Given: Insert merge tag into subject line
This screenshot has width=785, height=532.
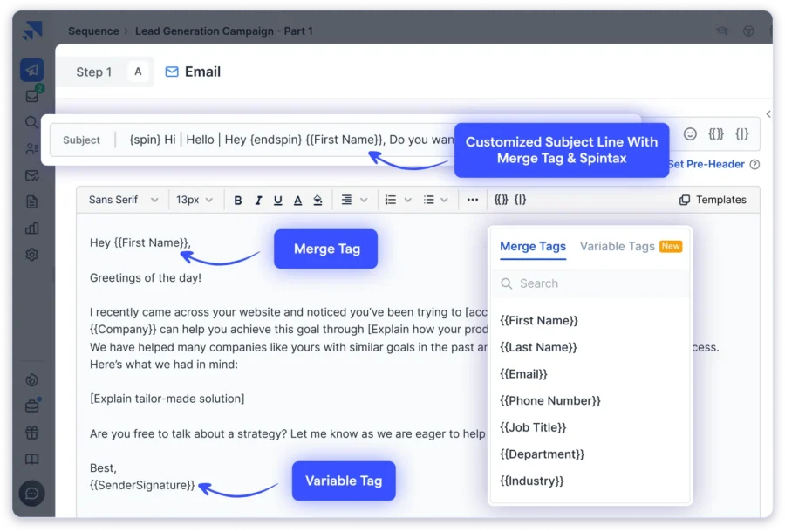Looking at the screenshot, I should tap(716, 134).
